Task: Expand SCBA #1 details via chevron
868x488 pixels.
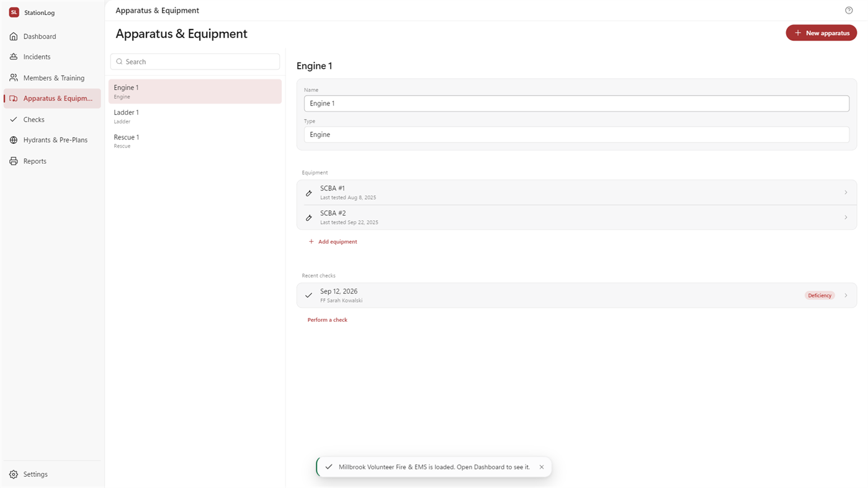Action: 846,193
